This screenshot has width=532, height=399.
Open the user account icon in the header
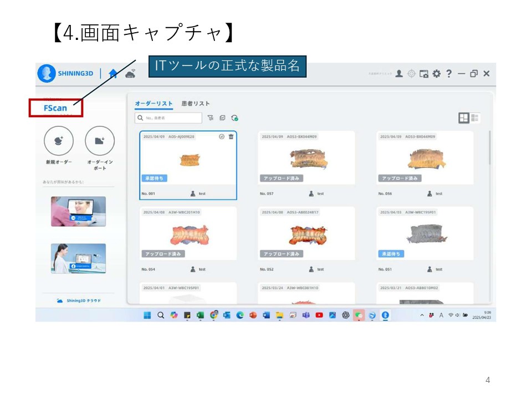coord(399,74)
